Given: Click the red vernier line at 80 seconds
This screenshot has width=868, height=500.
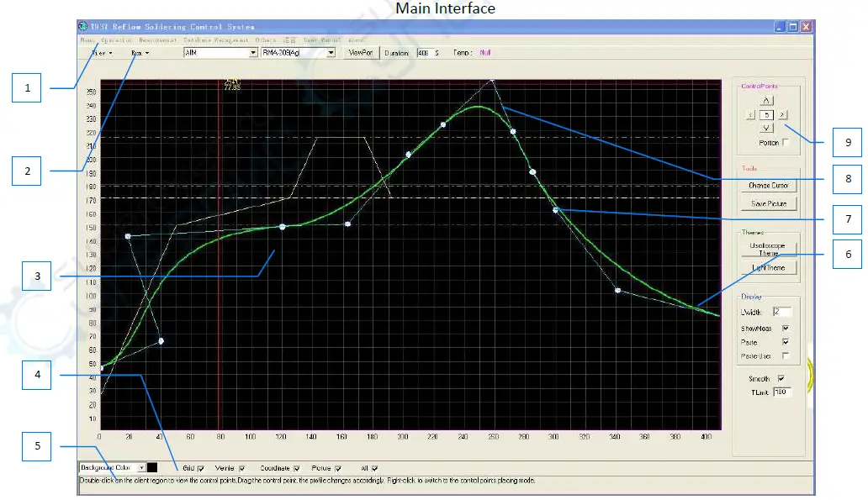Looking at the screenshot, I should coord(219,255).
